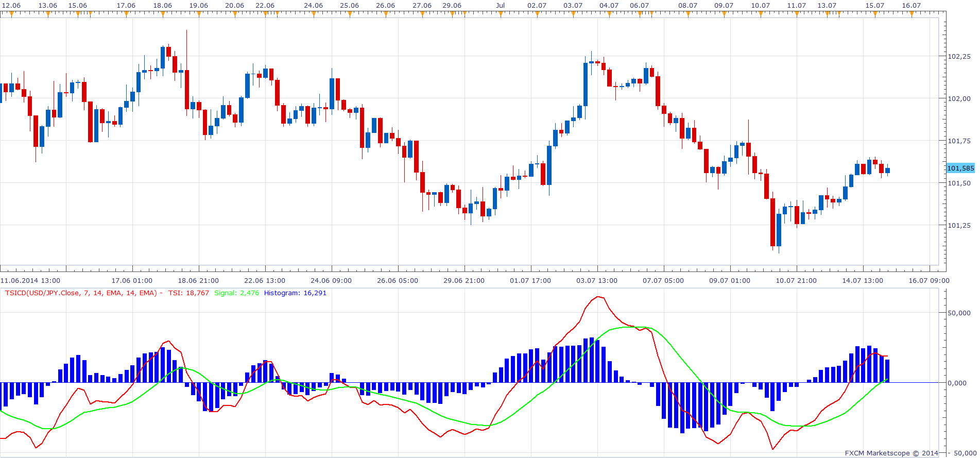The height and width of the screenshot is (458, 980).
Task: Select the orange marker below 09.07 date
Action: pyautogui.click(x=724, y=14)
